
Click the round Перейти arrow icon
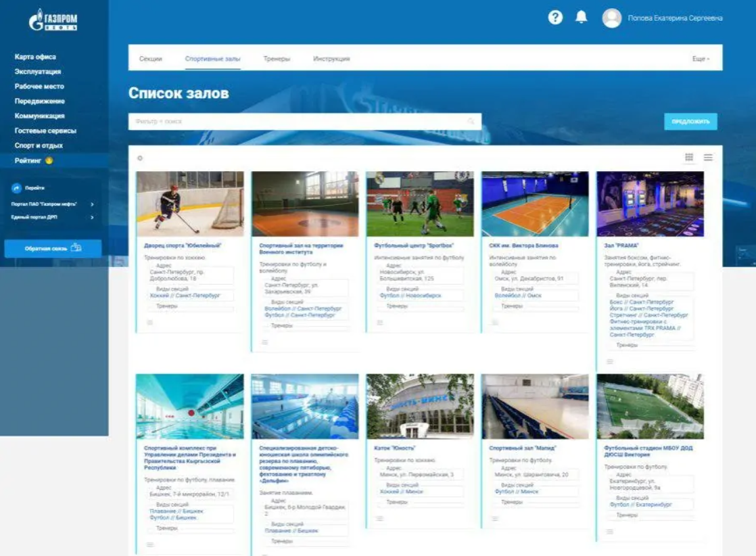[17, 188]
